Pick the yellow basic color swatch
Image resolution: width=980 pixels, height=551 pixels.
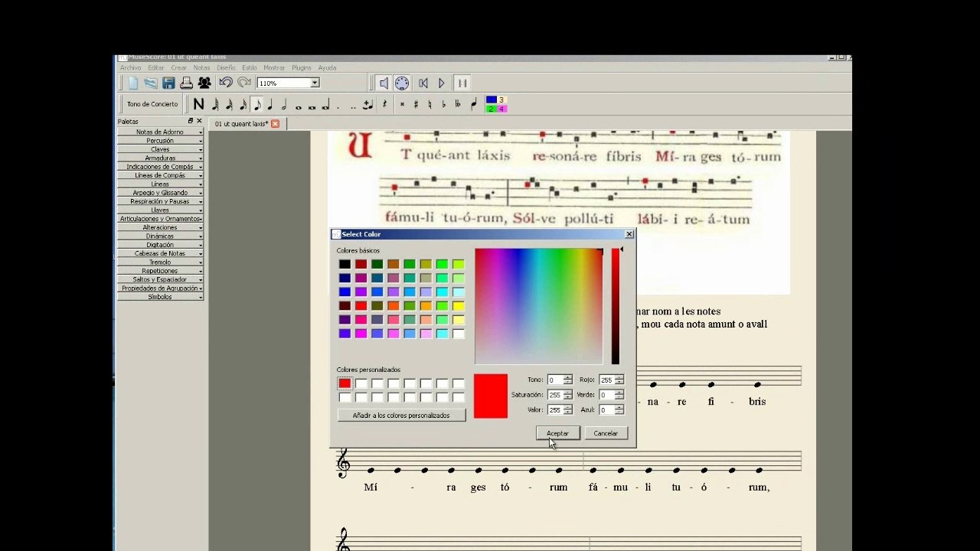click(458, 305)
